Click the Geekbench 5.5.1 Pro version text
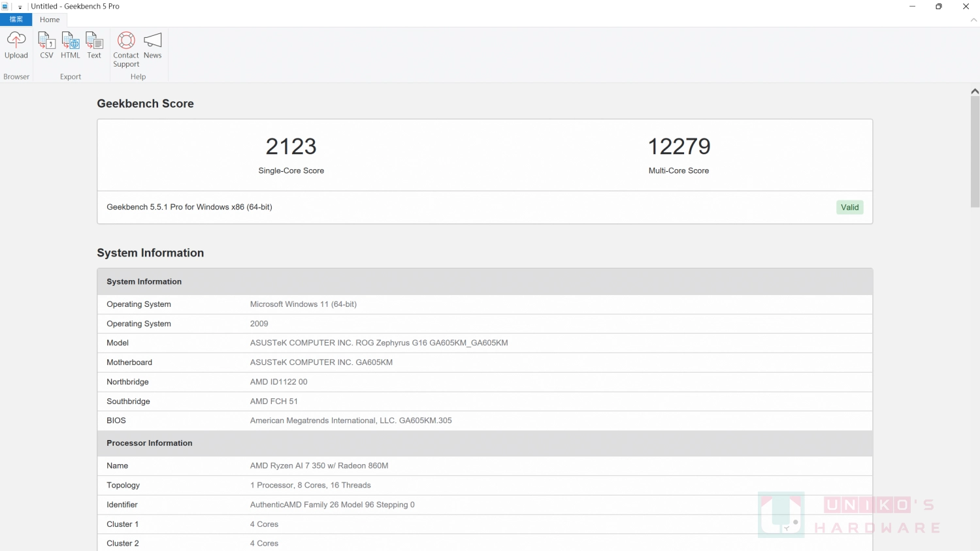The image size is (980, 551). 189,207
